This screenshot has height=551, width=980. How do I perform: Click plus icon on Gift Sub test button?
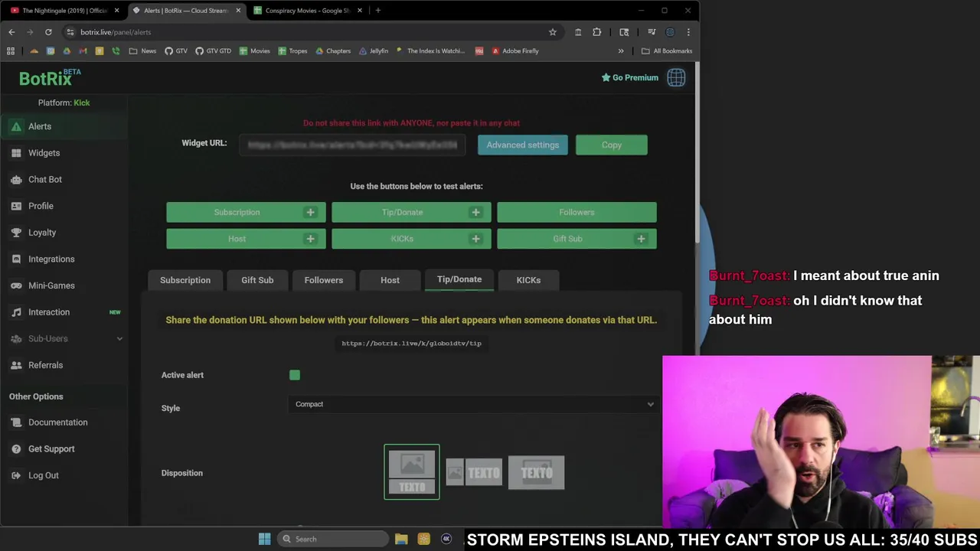click(x=641, y=239)
